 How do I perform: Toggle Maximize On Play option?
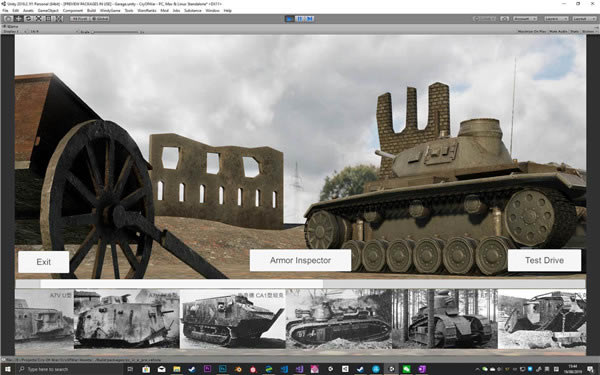(x=532, y=31)
